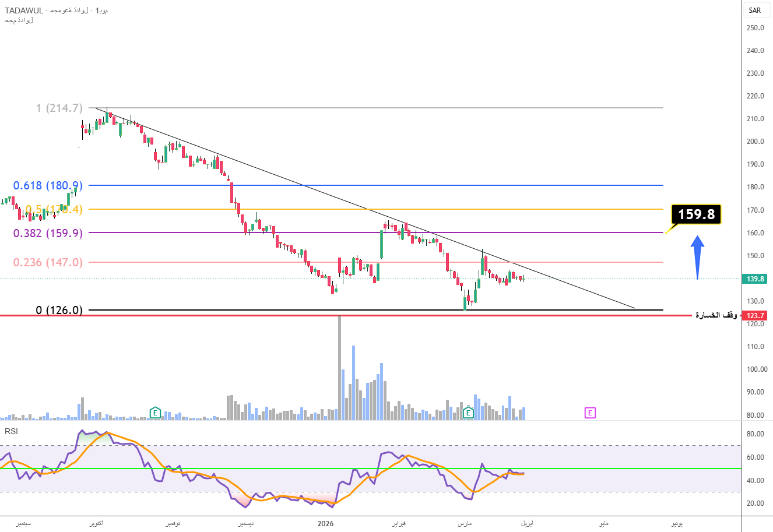
Task: Click the RSI indicator label
Action: pyautogui.click(x=11, y=431)
